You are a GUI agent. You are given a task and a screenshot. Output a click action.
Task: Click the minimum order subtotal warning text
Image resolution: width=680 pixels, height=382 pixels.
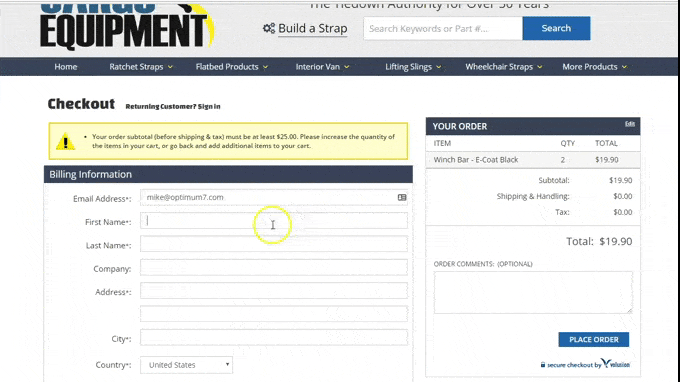click(x=243, y=141)
